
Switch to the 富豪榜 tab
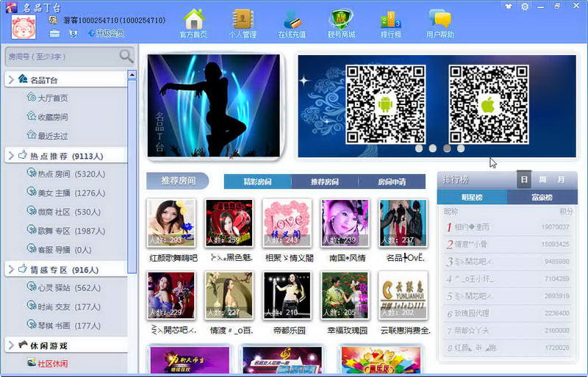542,197
